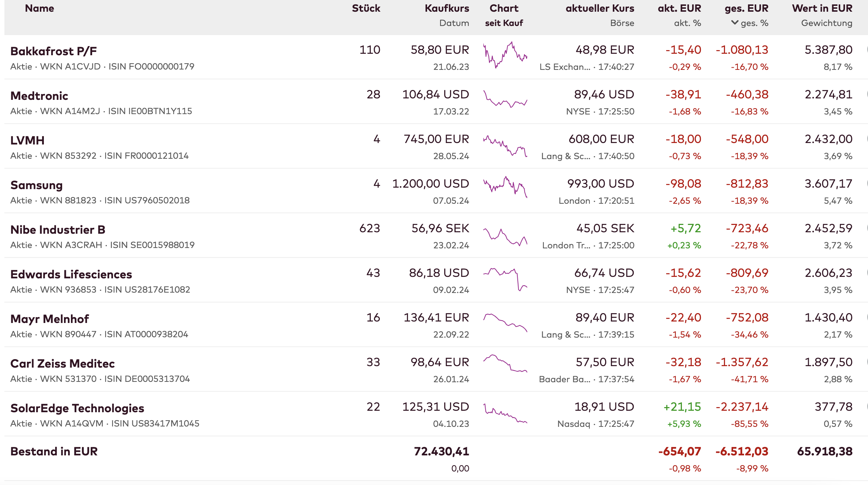Click Mayr Melnhof price 89,40 EUR
Screen dimensions: 868x485
point(605,317)
